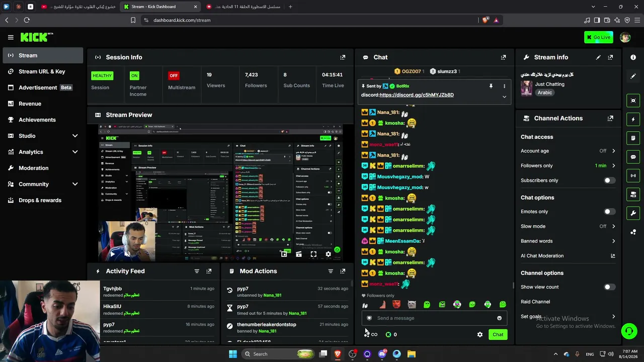Open the emoji picker in message box
Screen dimensions: 644x362
499,318
